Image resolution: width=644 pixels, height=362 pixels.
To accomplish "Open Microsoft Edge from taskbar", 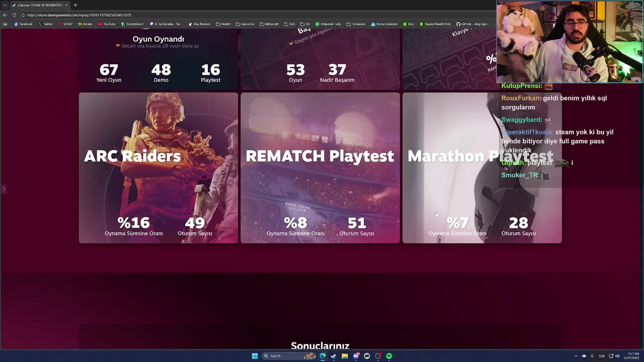I will tap(323, 356).
